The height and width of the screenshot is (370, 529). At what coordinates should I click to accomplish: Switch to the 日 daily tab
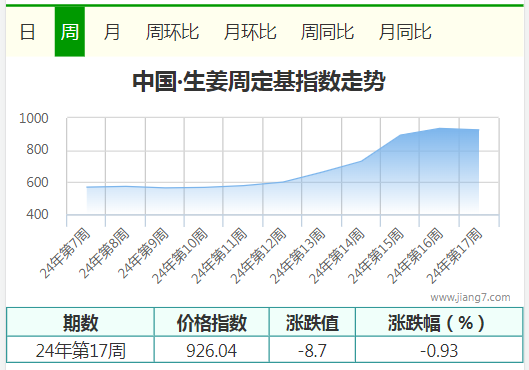(27, 32)
